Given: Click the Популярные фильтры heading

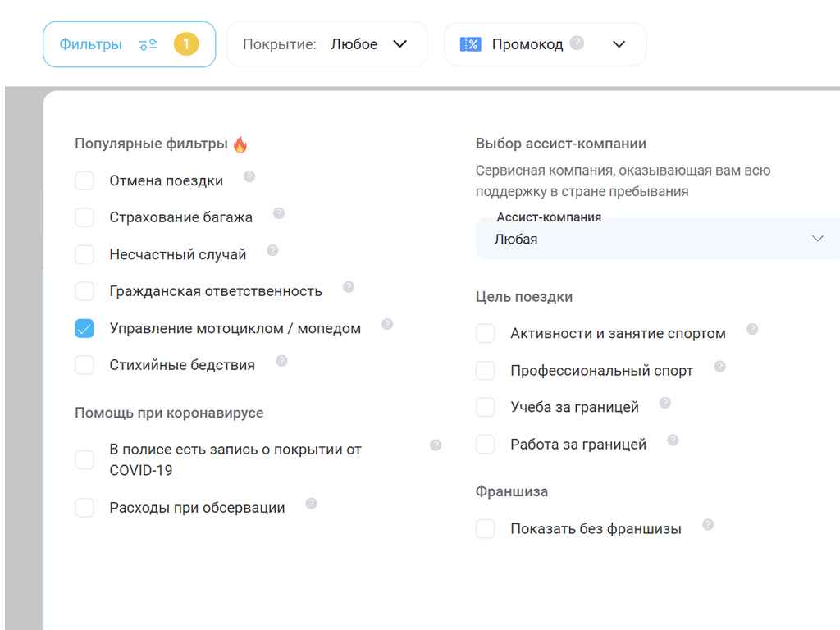Looking at the screenshot, I should [151, 144].
